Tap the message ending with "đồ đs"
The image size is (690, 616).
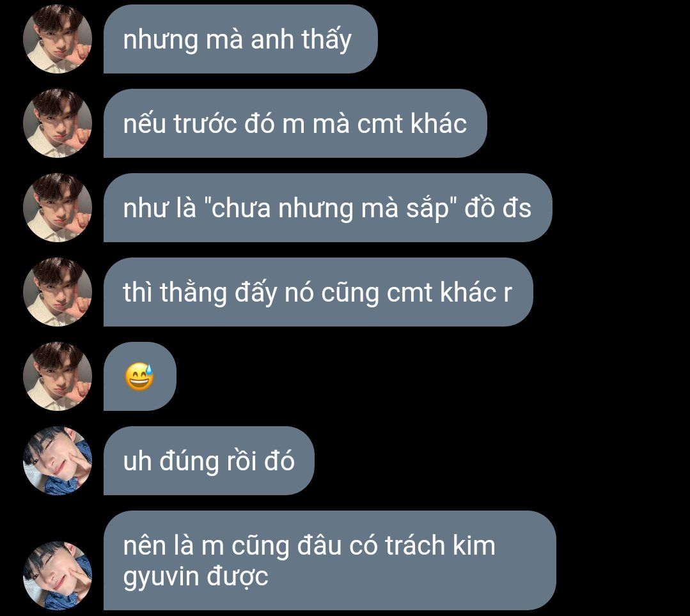click(328, 208)
